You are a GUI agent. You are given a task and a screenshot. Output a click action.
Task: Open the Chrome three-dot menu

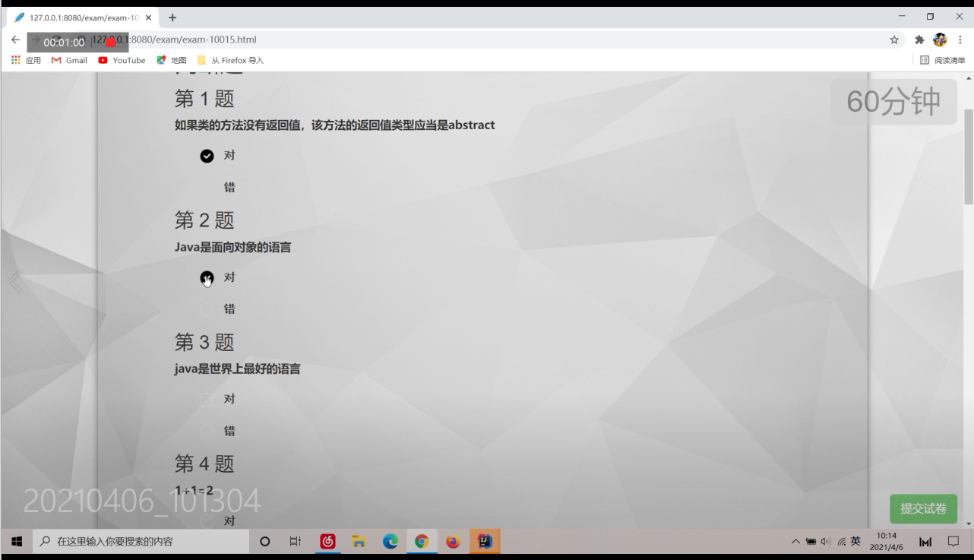click(x=960, y=40)
